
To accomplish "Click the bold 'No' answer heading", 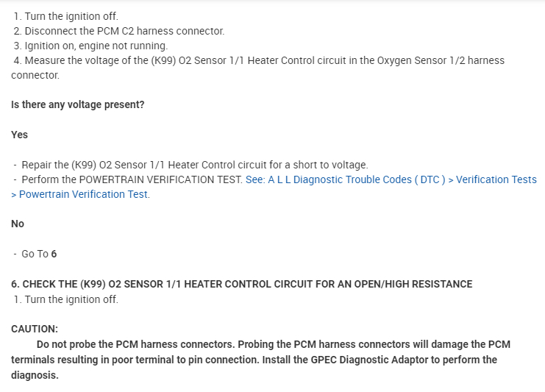I will pyautogui.click(x=18, y=224).
